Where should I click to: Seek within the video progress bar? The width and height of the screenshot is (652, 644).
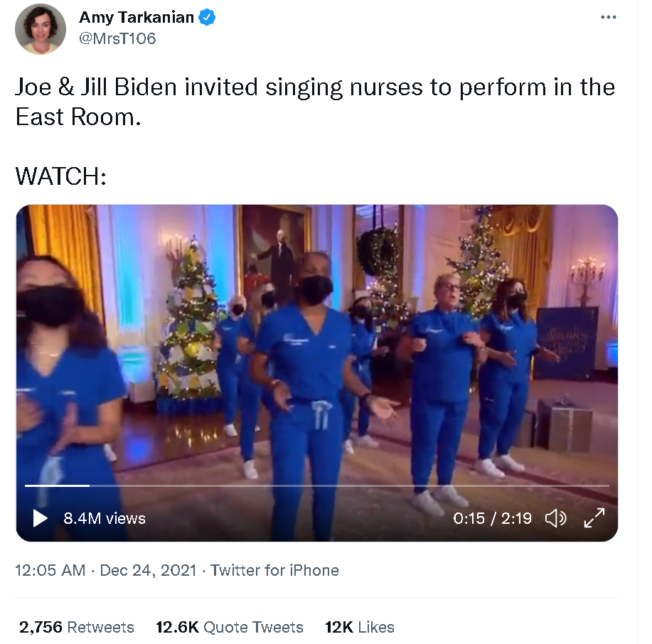coord(317,485)
